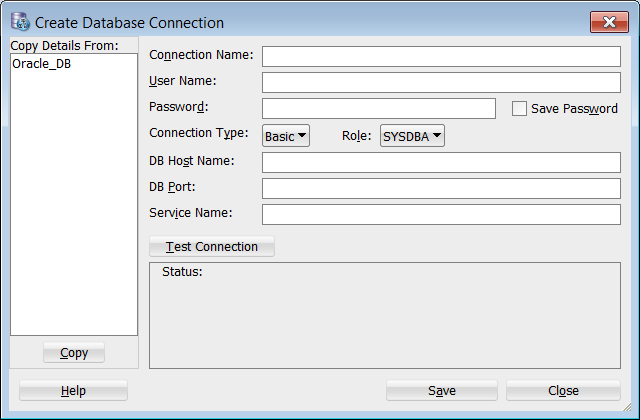640x420 pixels.
Task: Focus the Service Name field
Action: pyautogui.click(x=441, y=215)
